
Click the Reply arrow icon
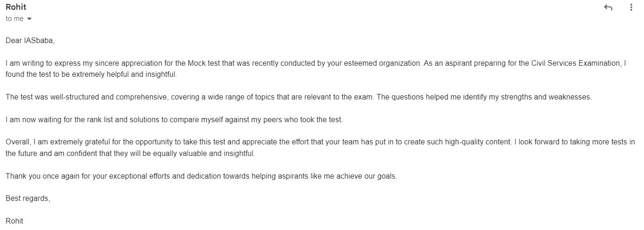(x=608, y=7)
